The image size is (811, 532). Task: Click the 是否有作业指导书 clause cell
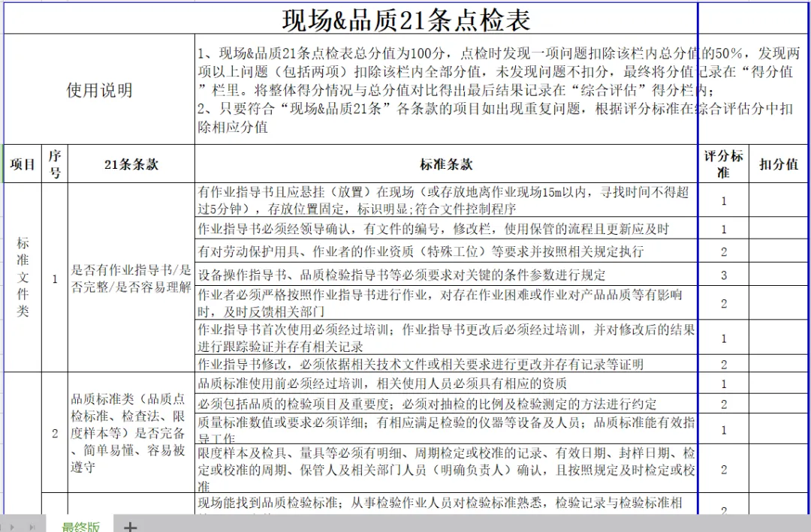click(131, 278)
